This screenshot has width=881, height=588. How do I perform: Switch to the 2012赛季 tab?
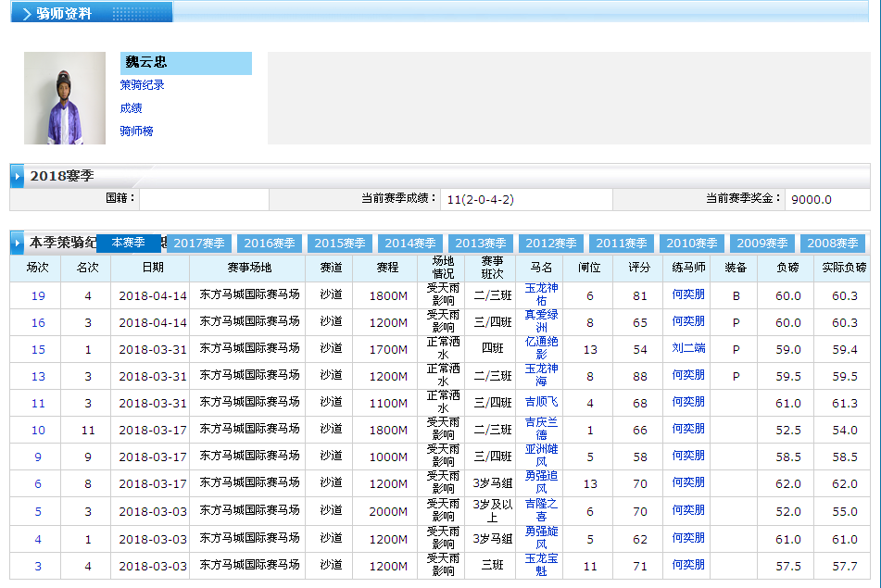(551, 244)
